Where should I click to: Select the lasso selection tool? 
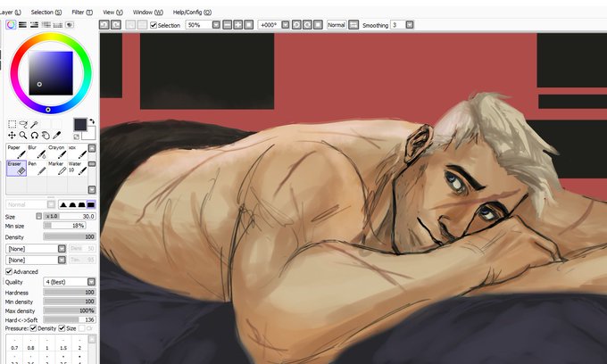point(23,124)
